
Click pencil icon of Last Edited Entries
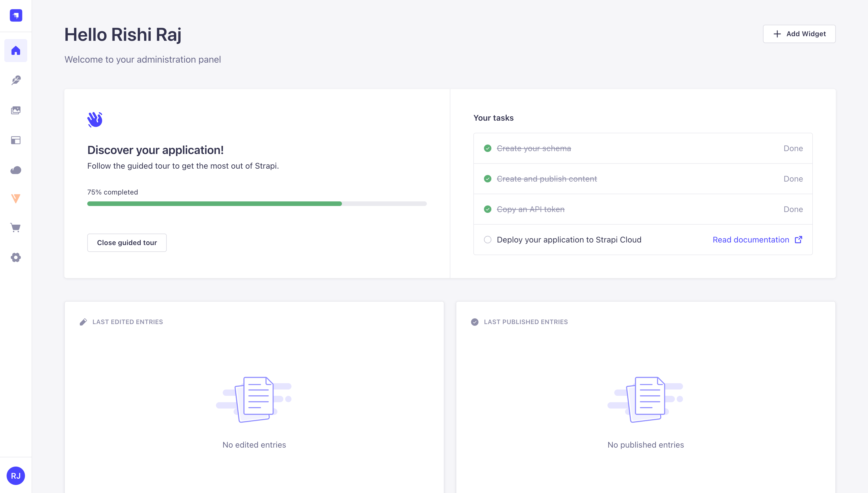coord(83,322)
